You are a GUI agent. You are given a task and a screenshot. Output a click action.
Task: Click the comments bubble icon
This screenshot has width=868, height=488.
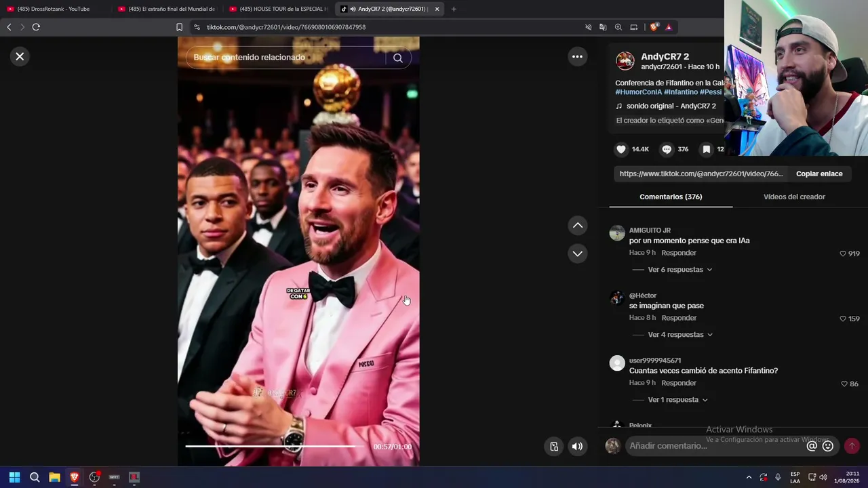(x=667, y=149)
